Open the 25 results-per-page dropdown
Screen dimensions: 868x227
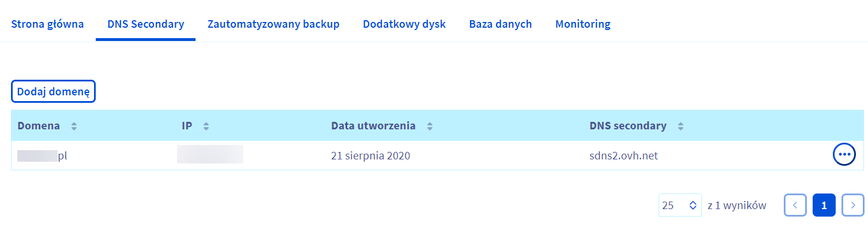680,205
